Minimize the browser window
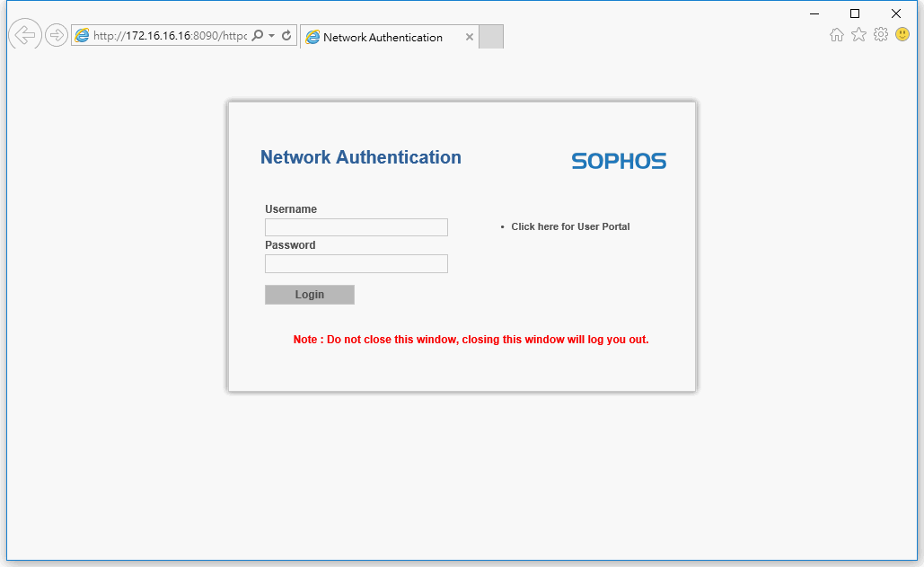Viewport: 924px width, 567px height. tap(814, 13)
